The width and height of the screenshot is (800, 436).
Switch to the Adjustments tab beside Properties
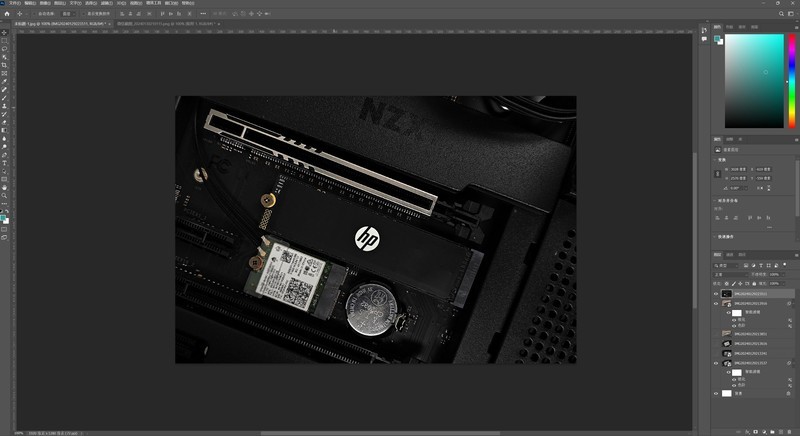[x=730, y=139]
